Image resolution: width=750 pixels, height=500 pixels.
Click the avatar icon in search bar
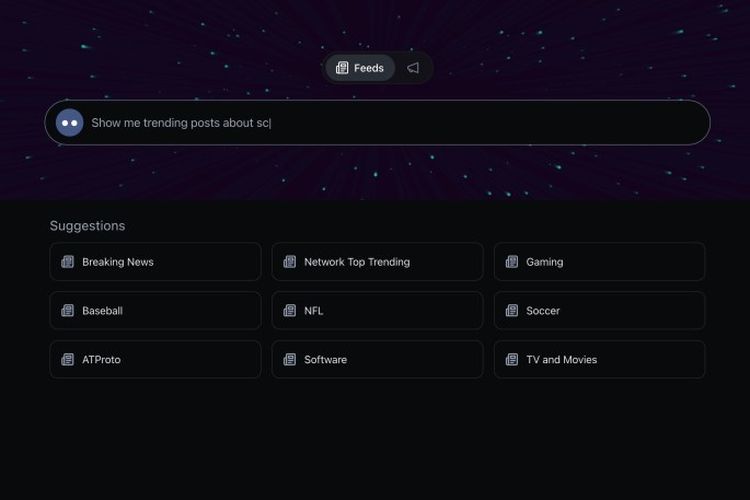pyautogui.click(x=69, y=122)
